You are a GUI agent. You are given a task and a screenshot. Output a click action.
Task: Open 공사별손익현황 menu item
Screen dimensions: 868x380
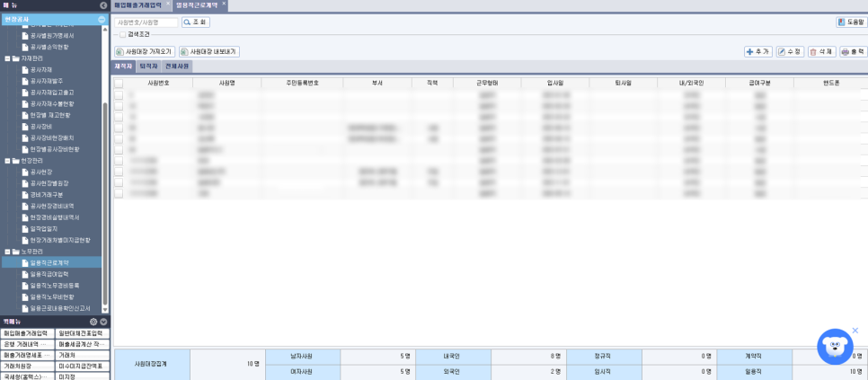pyautogui.click(x=49, y=47)
